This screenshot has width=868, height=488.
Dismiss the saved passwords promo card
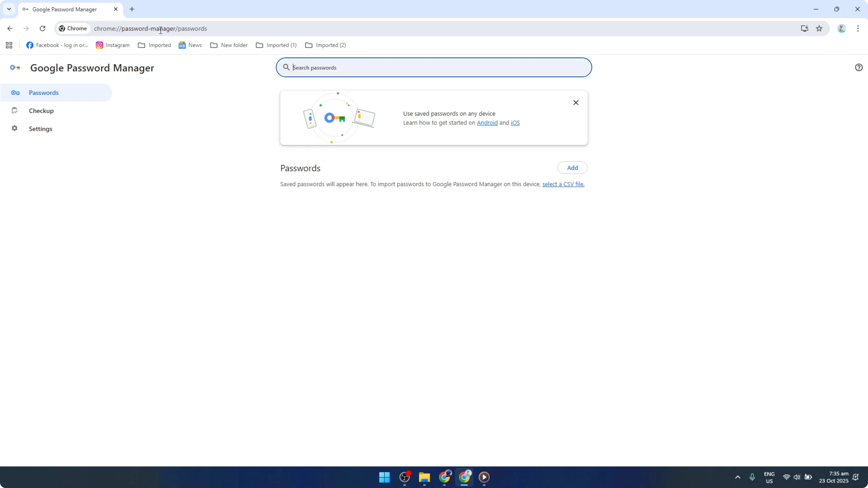pos(576,103)
